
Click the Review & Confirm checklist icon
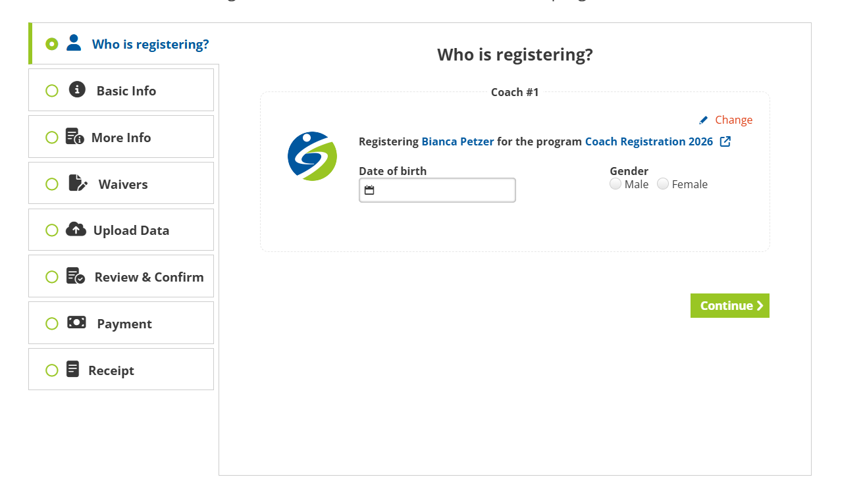pyautogui.click(x=75, y=276)
